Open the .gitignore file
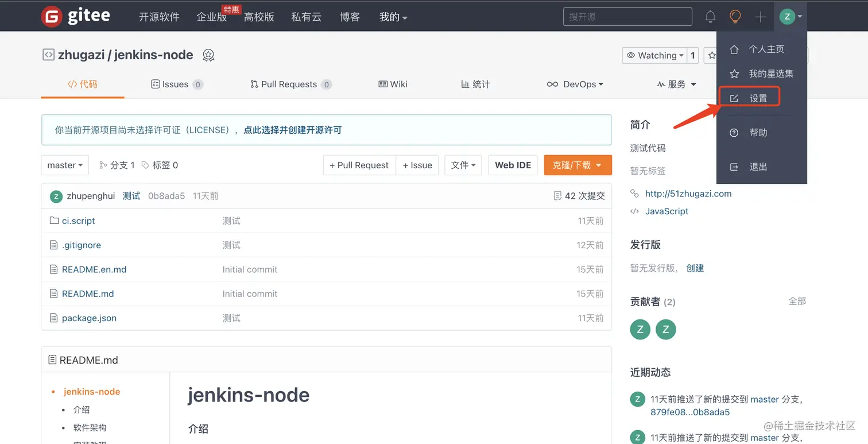868x444 pixels. click(82, 245)
